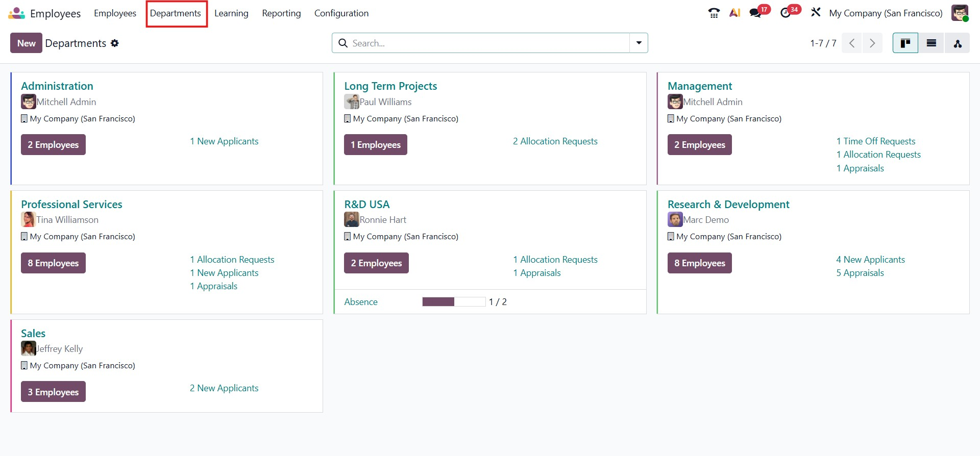
Task: Open the Learning menu
Action: click(x=231, y=13)
